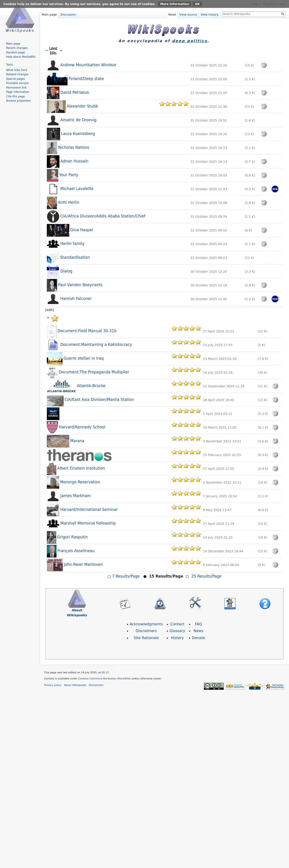Viewport: 289px width, 868px height.
Task: Click the WikiSpooks banner title image
Action: [163, 30]
